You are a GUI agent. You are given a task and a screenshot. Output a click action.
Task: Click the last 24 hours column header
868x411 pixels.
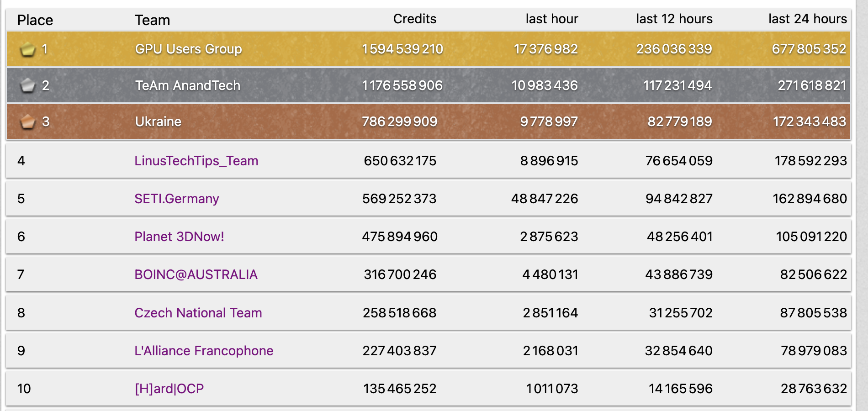tap(807, 19)
